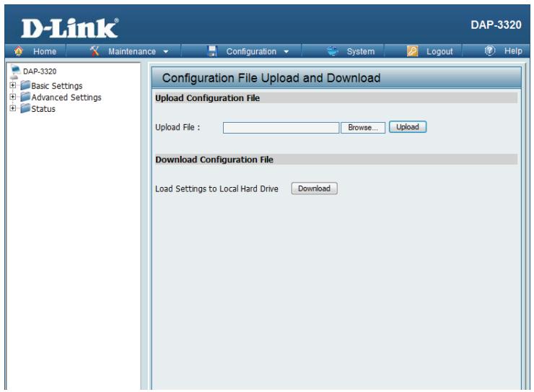Image resolution: width=534 pixels, height=392 pixels.
Task: Click the Upload button
Action: coord(408,127)
